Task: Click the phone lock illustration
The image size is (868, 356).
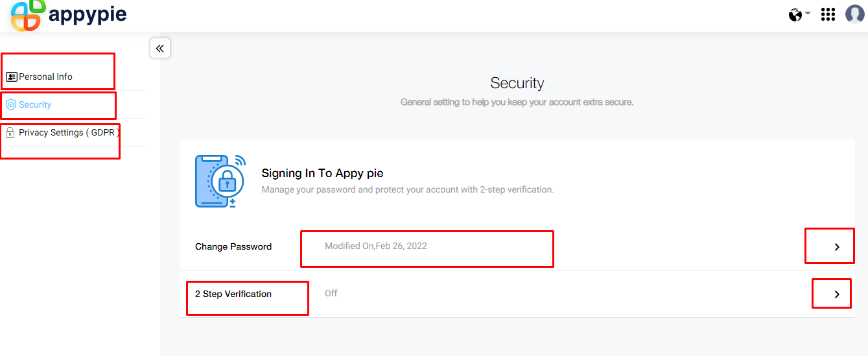Action: (x=220, y=181)
